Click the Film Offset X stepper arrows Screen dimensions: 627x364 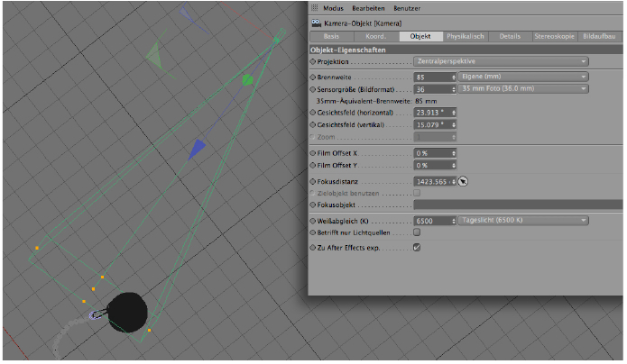(452, 153)
